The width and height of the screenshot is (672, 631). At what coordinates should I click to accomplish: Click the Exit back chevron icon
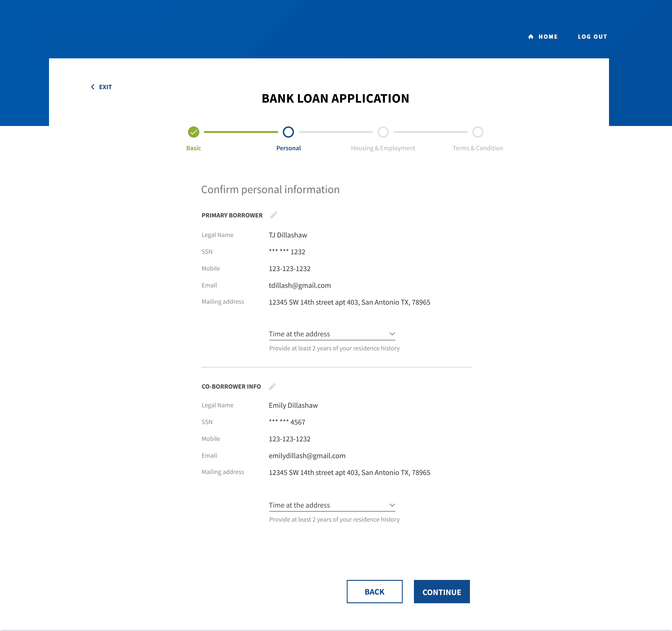click(93, 87)
